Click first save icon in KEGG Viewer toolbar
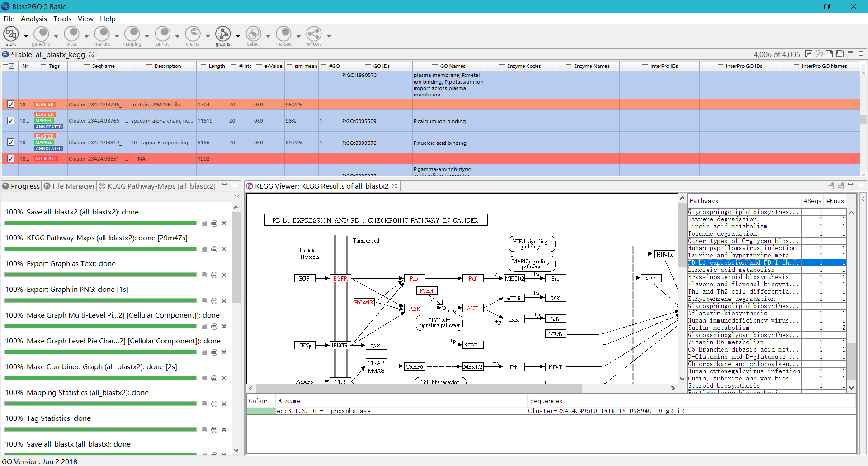 point(830,185)
